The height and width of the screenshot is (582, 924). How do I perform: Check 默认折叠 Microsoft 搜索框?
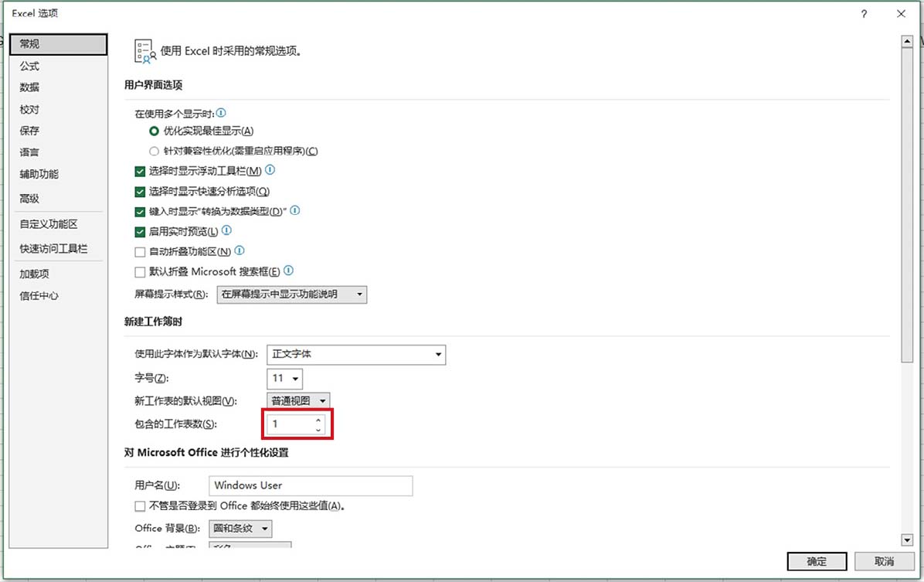click(x=140, y=272)
